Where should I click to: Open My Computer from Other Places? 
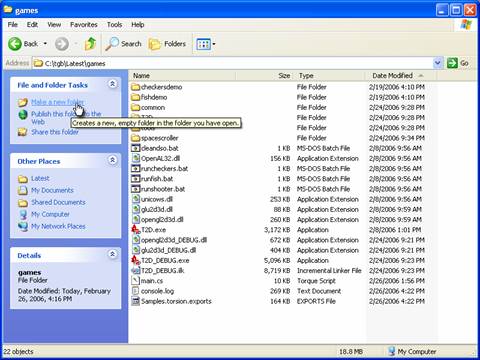click(50, 214)
